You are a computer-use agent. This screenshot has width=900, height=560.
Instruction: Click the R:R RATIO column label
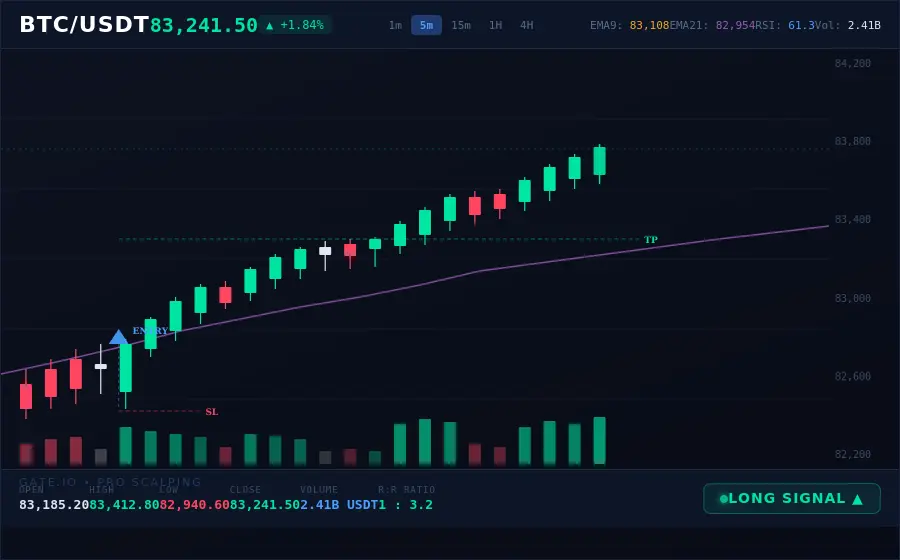point(406,489)
